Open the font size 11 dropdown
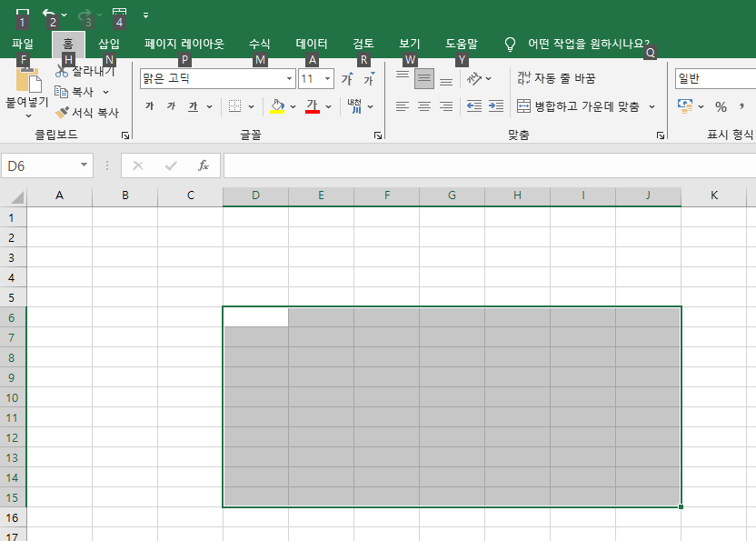Viewport: 756px width, 541px height. pyautogui.click(x=327, y=79)
